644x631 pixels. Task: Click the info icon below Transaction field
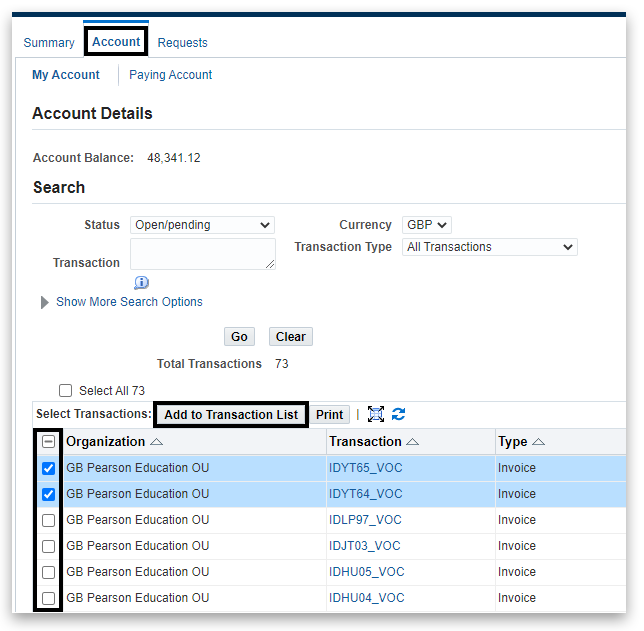click(x=141, y=283)
